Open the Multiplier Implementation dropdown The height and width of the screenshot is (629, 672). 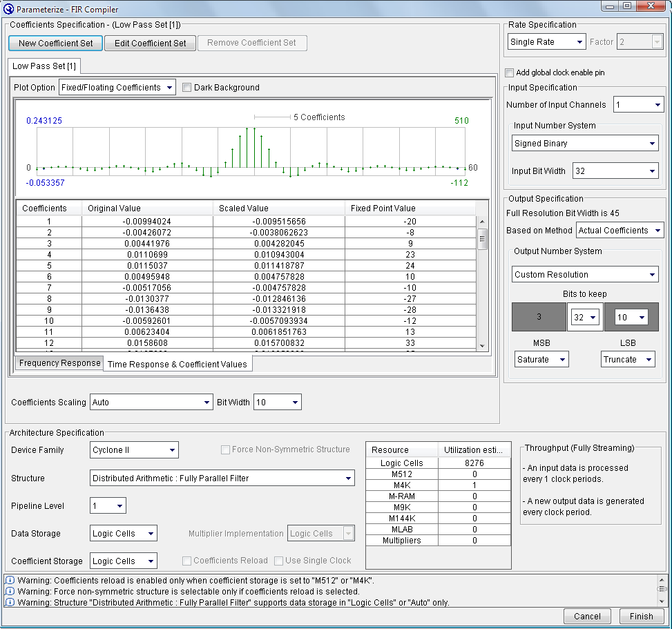pos(321,534)
